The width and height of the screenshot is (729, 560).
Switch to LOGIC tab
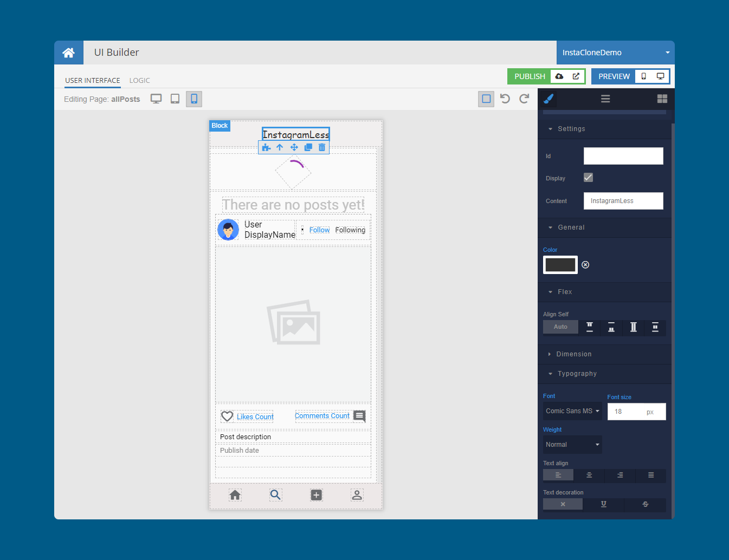[140, 80]
